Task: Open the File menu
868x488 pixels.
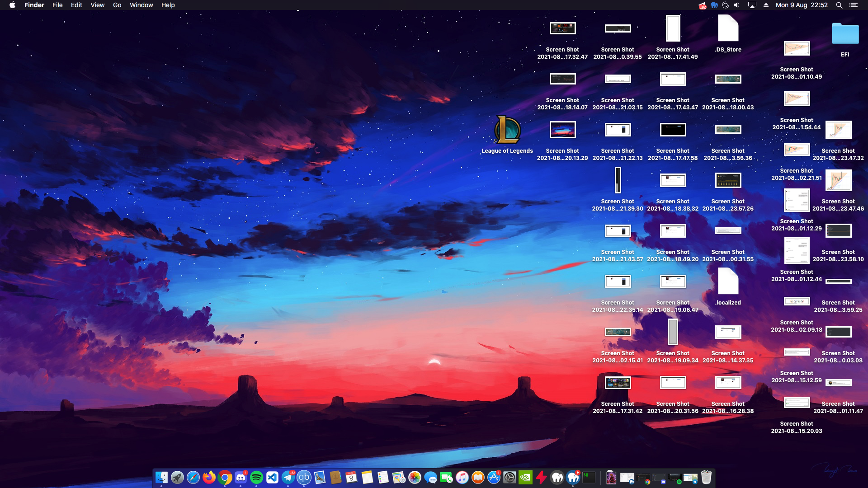Action: coord(57,5)
